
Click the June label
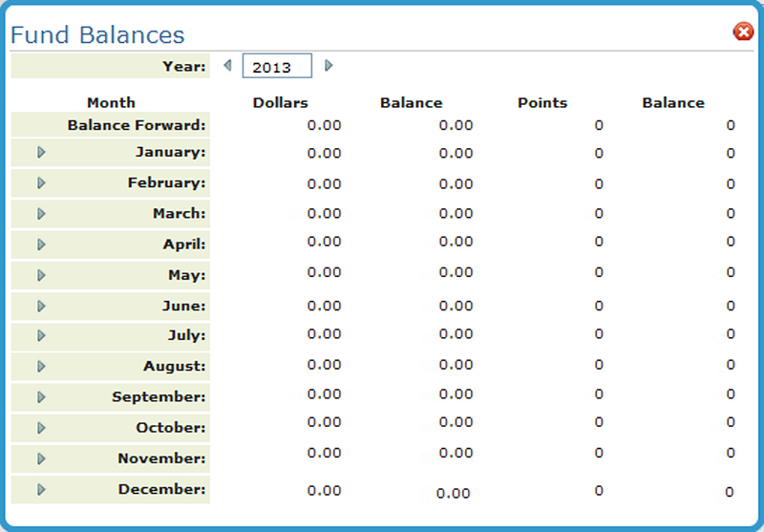pyautogui.click(x=184, y=306)
